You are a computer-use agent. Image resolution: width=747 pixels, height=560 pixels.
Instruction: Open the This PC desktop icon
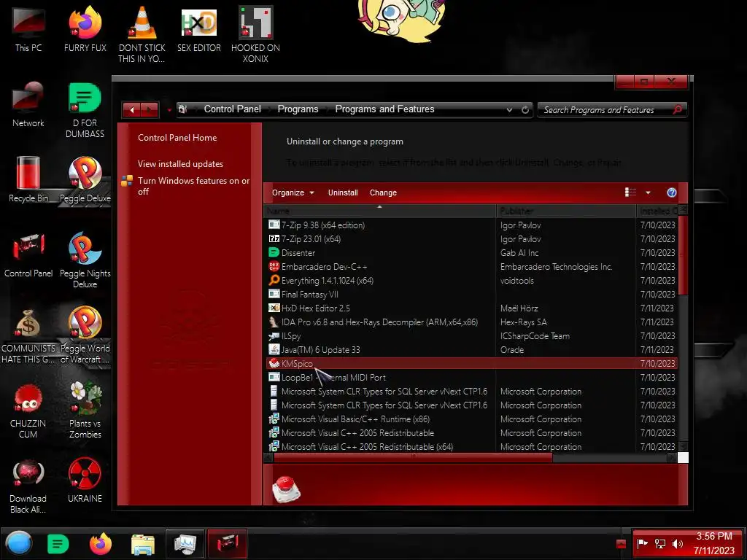(x=28, y=29)
